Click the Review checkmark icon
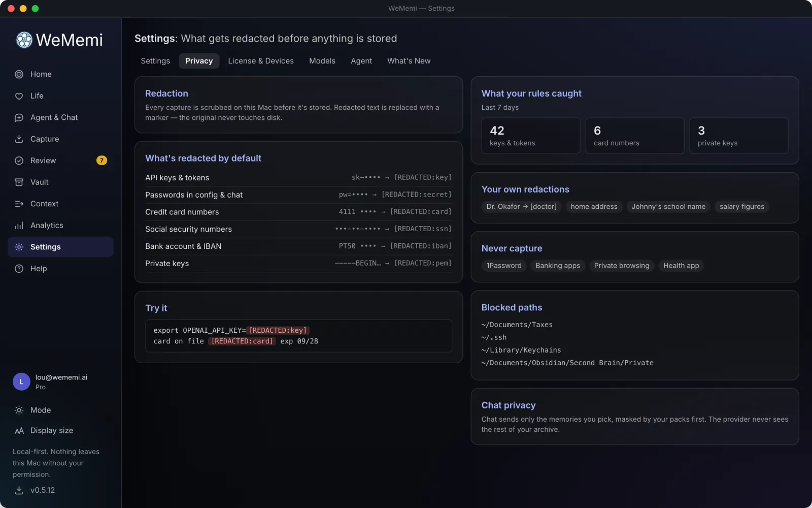Screen dimensions: 812x508 (x=19, y=161)
